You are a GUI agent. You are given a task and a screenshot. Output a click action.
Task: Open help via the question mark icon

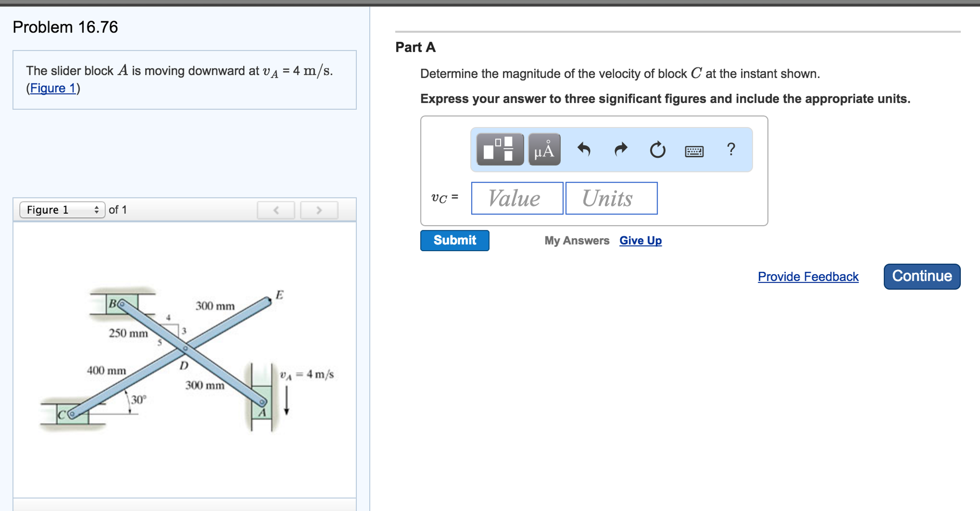pyautogui.click(x=731, y=150)
